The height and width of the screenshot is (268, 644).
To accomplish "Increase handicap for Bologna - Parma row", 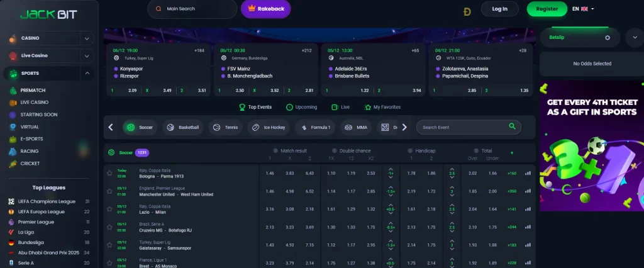I will tap(391, 169).
